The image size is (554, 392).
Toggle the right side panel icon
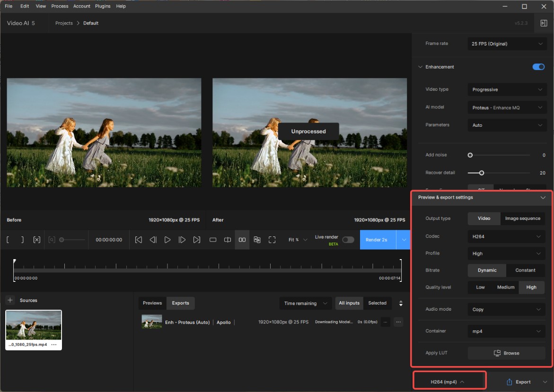(x=544, y=23)
